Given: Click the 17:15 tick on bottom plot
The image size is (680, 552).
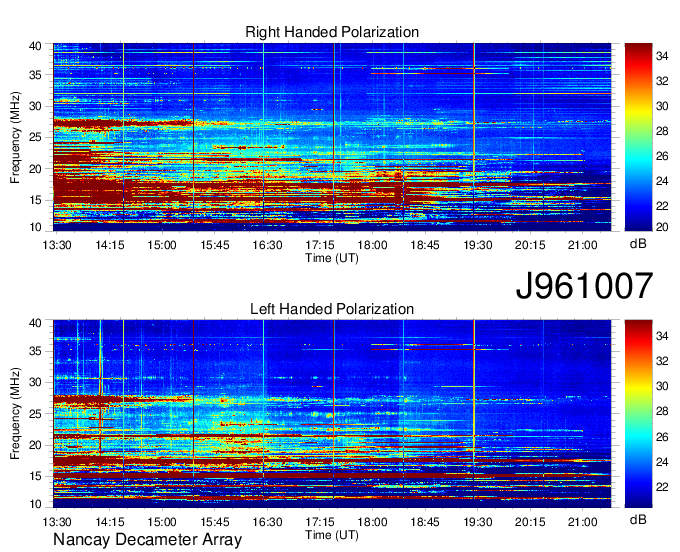Looking at the screenshot, I should (x=320, y=522).
